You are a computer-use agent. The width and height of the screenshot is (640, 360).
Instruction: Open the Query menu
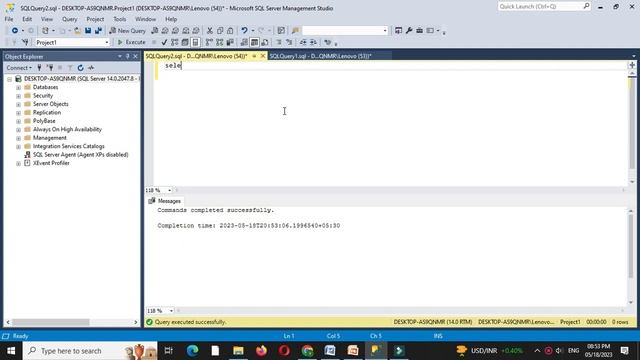69,19
